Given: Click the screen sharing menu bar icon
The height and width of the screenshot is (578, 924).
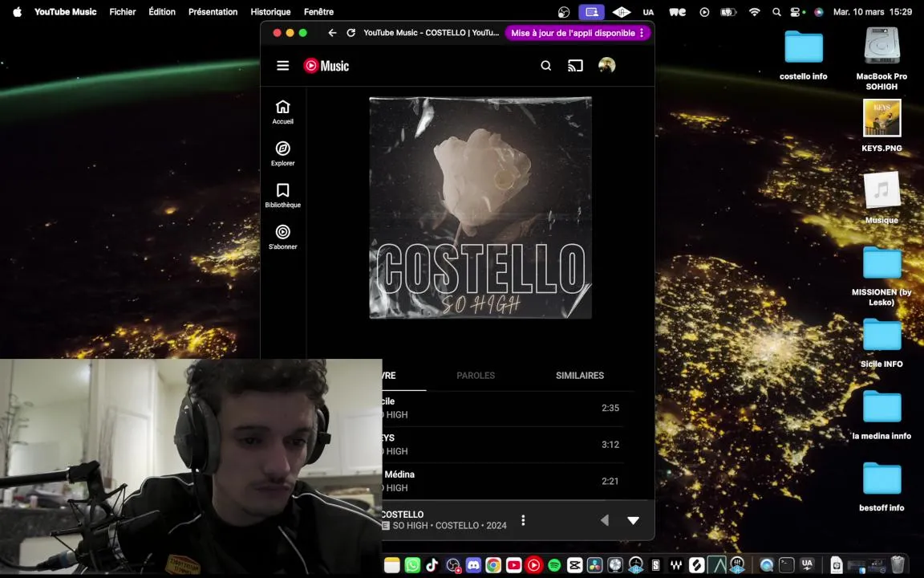Looking at the screenshot, I should 592,12.
